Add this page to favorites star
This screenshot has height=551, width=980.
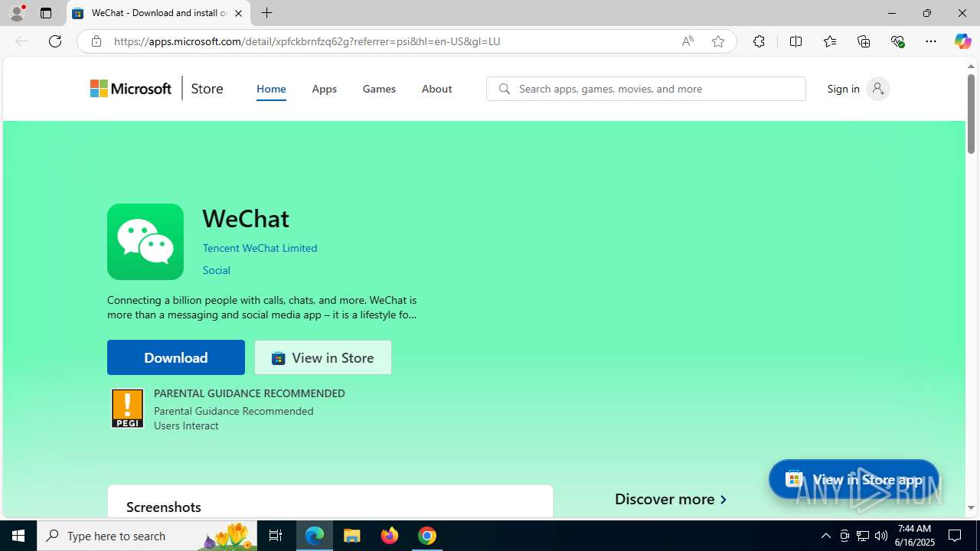718,41
